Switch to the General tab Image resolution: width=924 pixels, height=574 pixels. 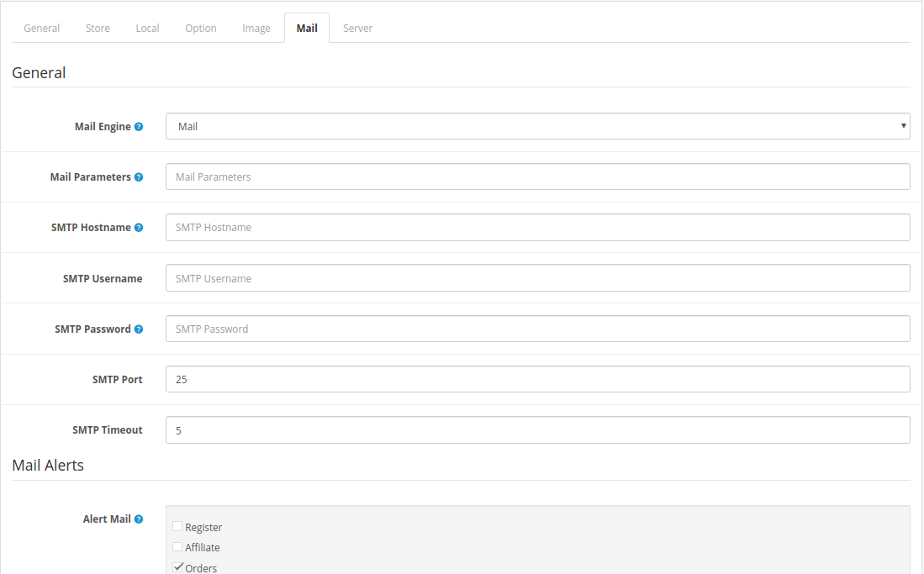(41, 29)
